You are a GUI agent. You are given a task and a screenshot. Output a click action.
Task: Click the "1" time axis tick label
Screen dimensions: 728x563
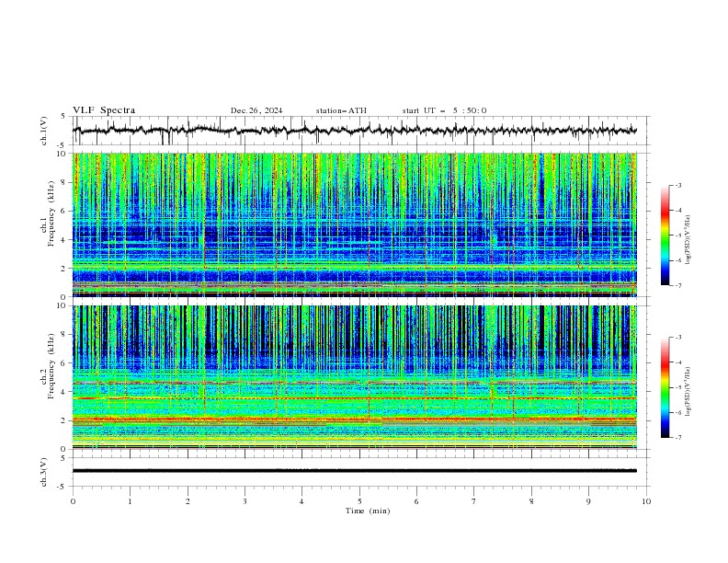tap(130, 501)
